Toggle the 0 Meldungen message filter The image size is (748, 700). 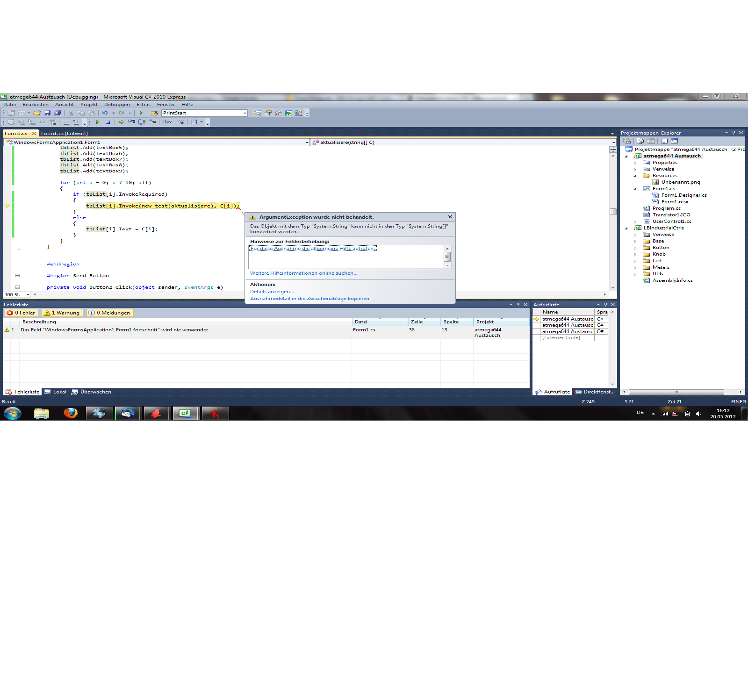click(109, 313)
